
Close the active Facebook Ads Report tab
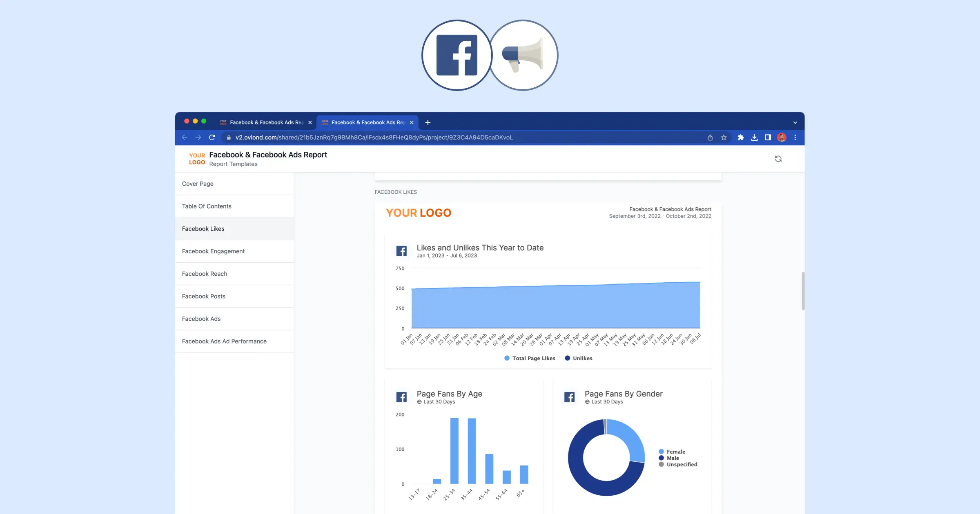coord(412,122)
